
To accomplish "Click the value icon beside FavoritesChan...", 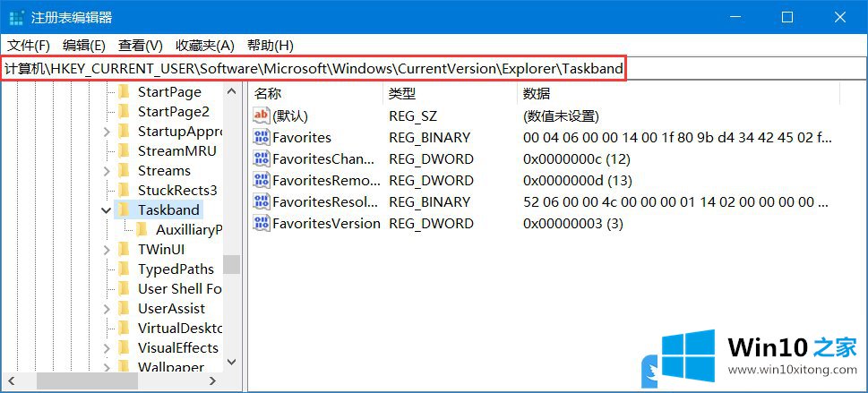I will (262, 158).
